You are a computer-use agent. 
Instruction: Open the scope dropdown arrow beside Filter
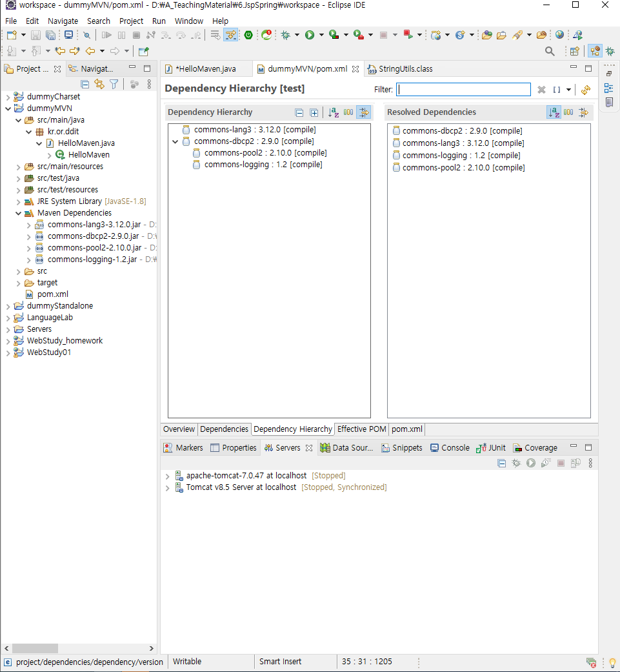(568, 90)
